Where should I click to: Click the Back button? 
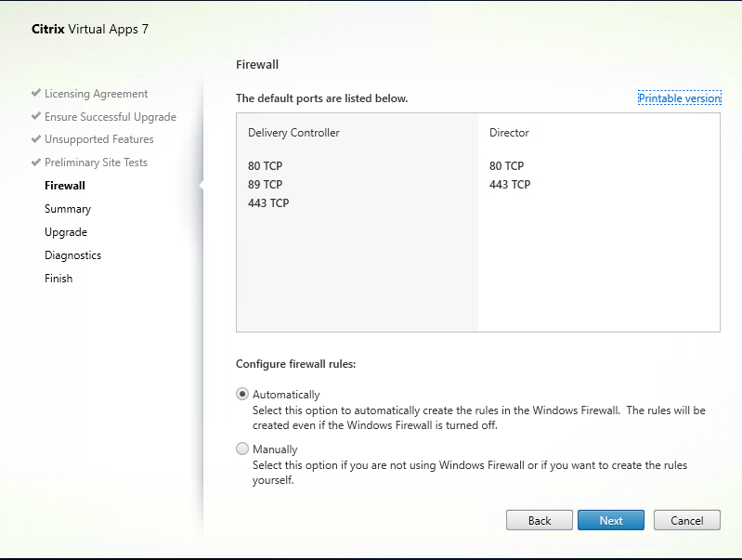(x=539, y=520)
